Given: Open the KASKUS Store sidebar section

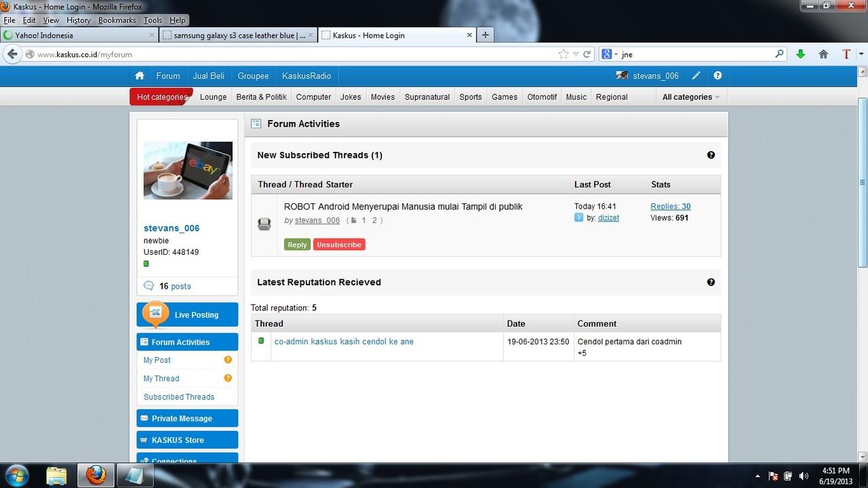Looking at the screenshot, I should pos(187,440).
